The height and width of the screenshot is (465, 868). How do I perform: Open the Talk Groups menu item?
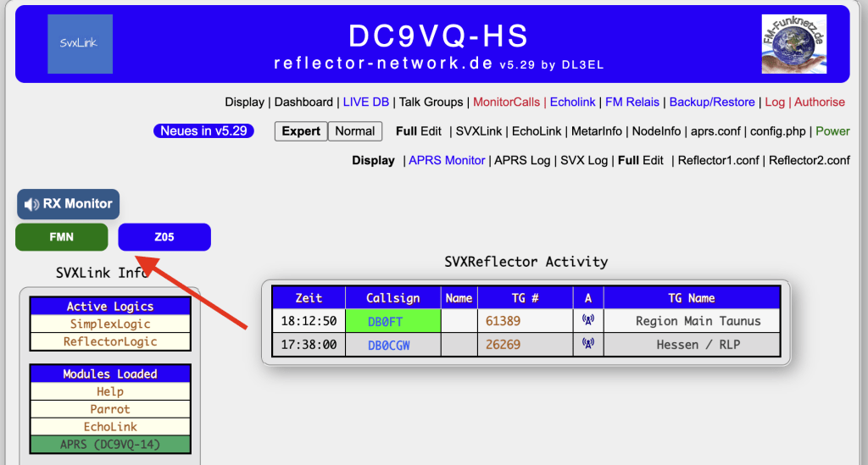(431, 102)
